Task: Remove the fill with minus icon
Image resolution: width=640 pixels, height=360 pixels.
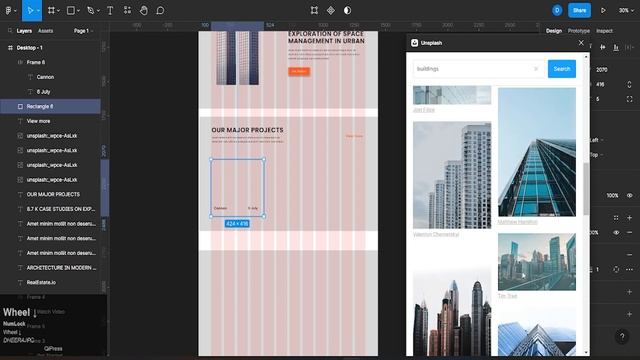Action: (629, 232)
